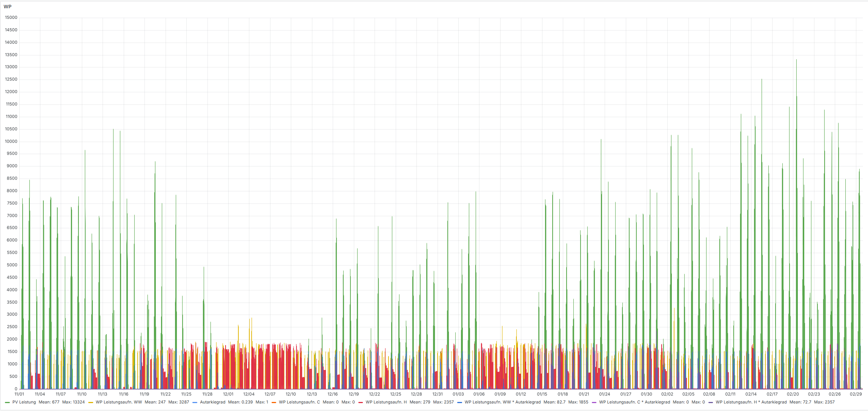
Task: Show only WP Leistungsaufn. C series
Action: [299, 402]
